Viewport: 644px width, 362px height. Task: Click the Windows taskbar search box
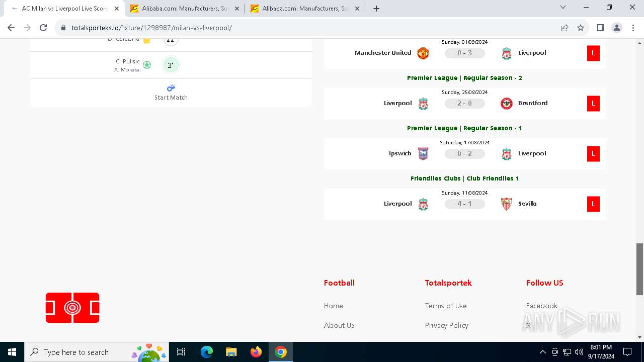[x=96, y=352]
